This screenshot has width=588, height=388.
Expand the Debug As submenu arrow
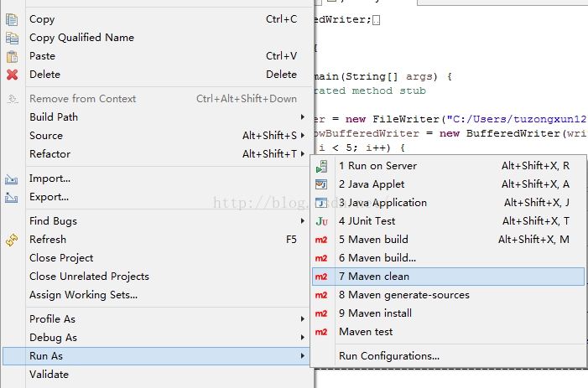(x=302, y=338)
